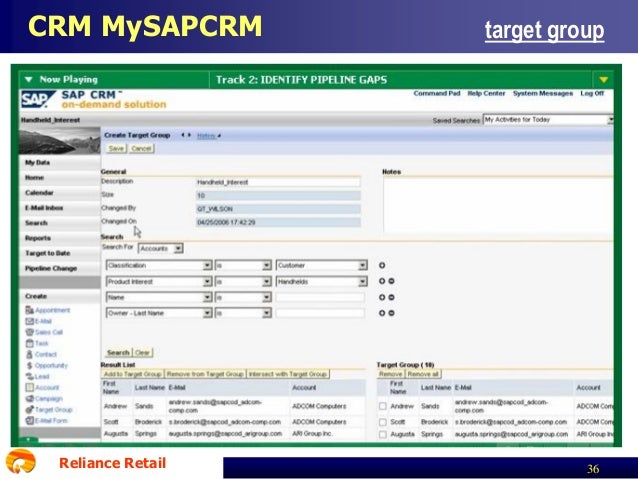Run search with Search button
Viewport: 638px width, 479px height.
click(x=118, y=352)
